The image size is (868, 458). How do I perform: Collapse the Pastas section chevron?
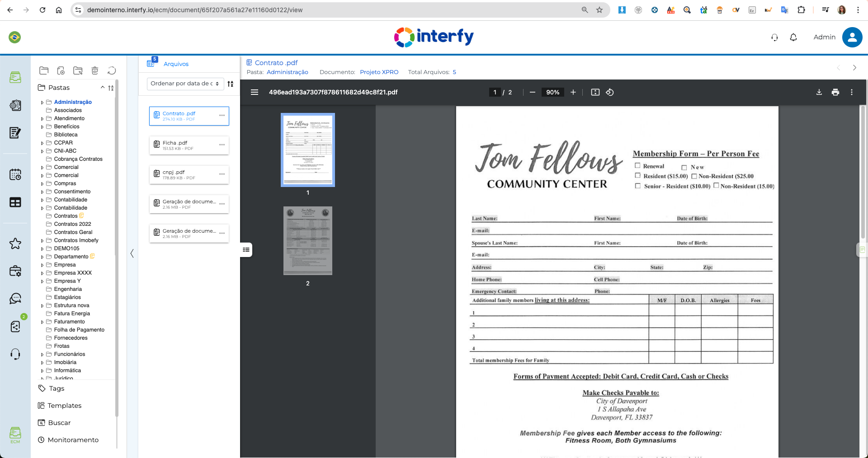103,87
